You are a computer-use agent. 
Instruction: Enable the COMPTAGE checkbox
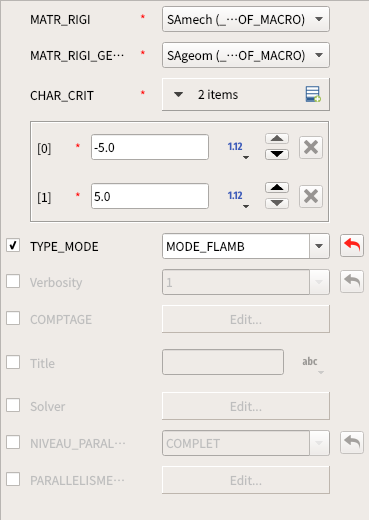pos(13,318)
